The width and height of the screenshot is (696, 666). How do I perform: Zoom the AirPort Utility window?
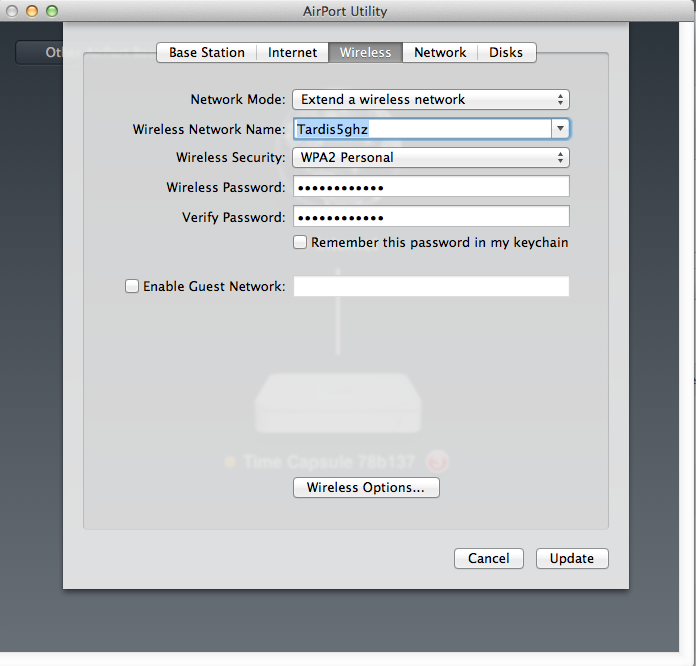point(52,11)
